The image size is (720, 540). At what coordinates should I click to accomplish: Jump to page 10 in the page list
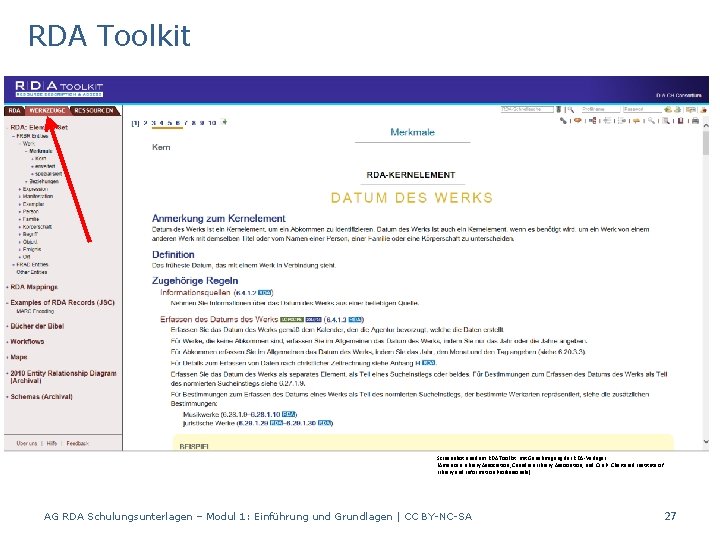[212, 123]
